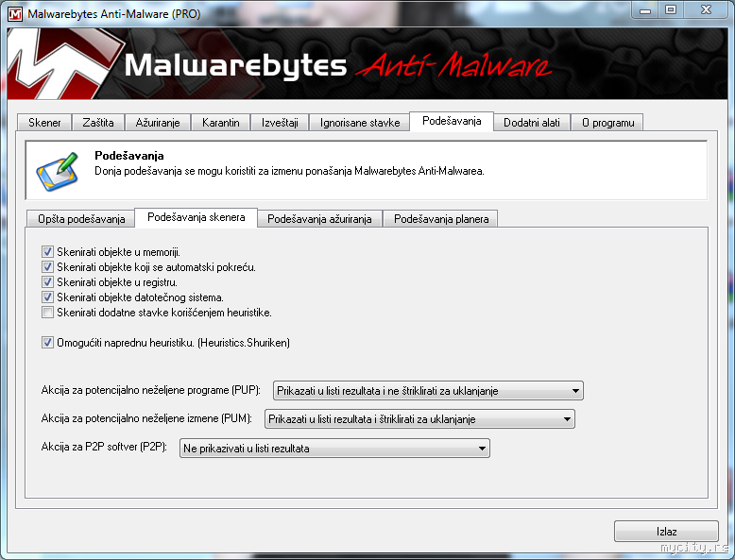Image resolution: width=735 pixels, height=560 pixels.
Task: Open the PUM action dropdown
Action: (x=419, y=419)
